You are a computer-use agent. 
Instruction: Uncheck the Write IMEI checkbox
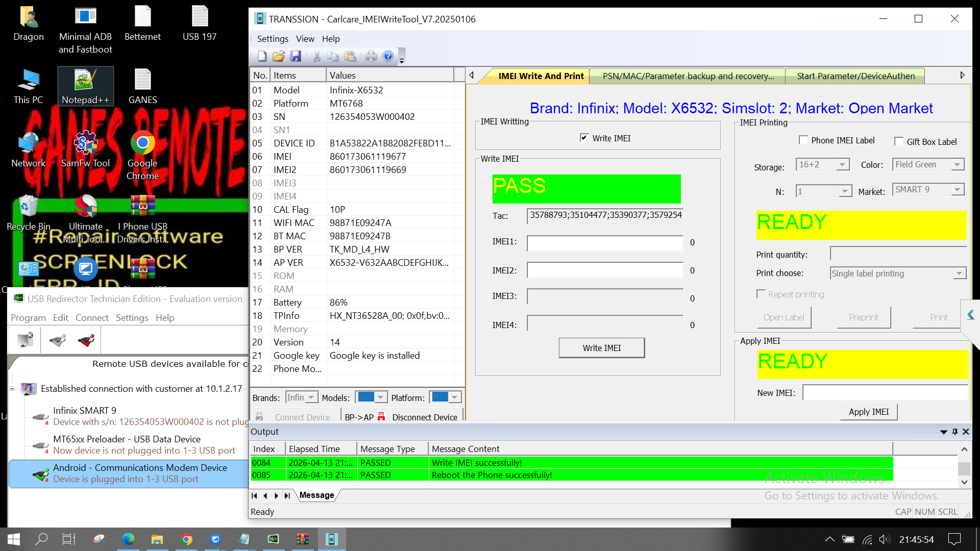pos(584,138)
